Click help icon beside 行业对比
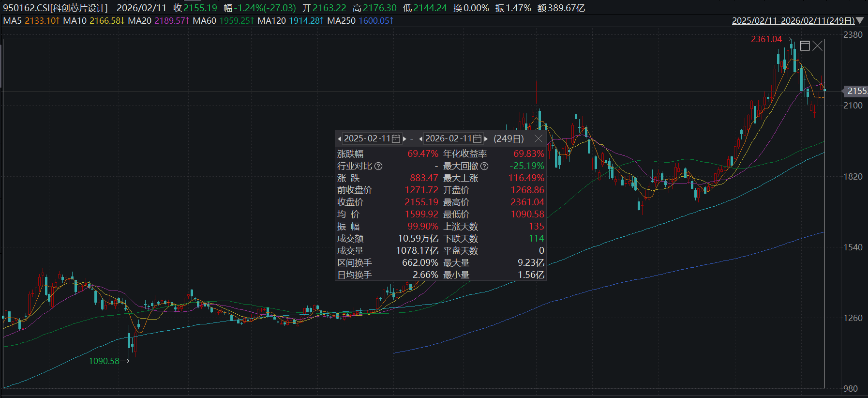Viewport: 868px width, 398px height. pos(378,166)
